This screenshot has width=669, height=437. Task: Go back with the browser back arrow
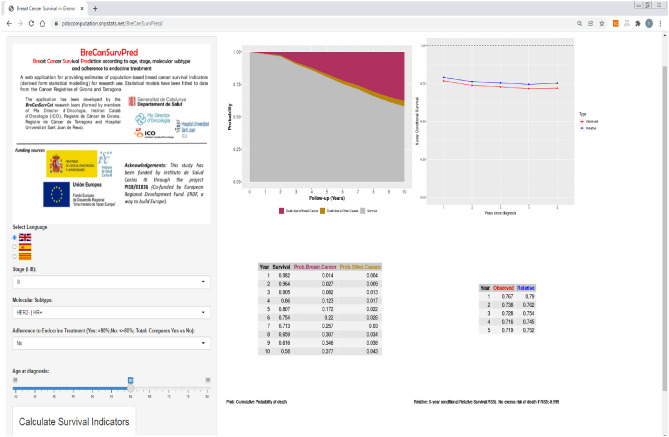pos(9,23)
